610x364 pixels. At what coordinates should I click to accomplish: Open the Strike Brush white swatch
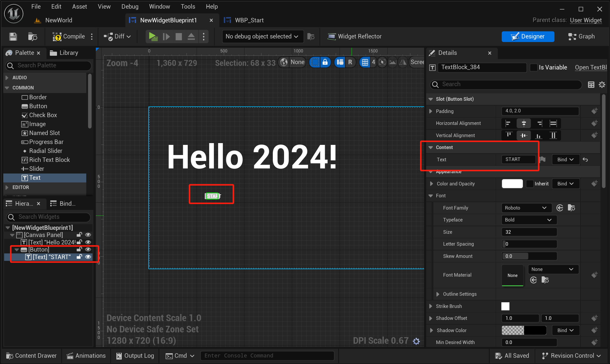[x=505, y=306]
